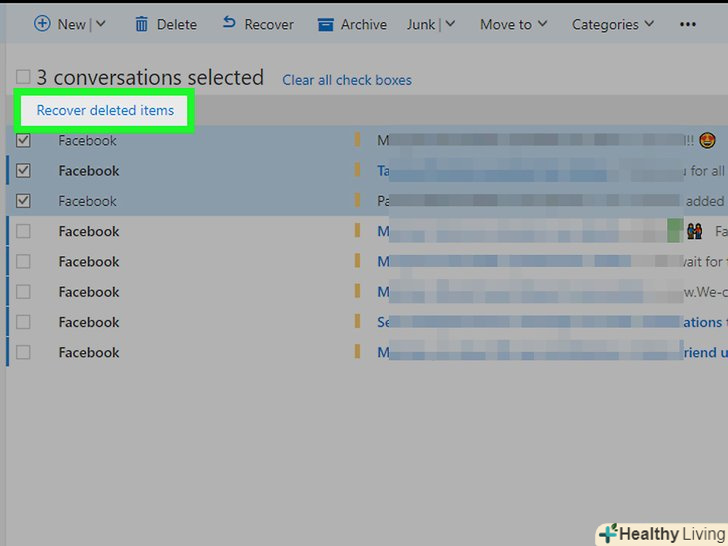
Task: Click Recover deleted items link
Action: (105, 110)
